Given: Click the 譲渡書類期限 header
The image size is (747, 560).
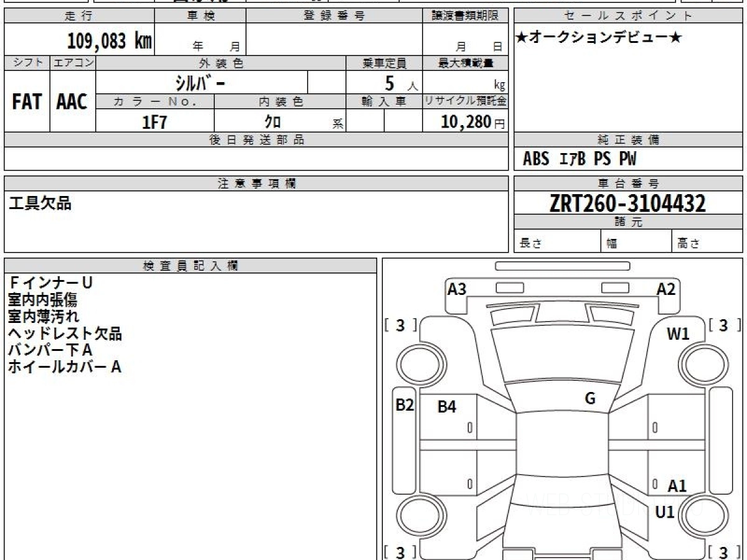Looking at the screenshot, I should click(465, 16).
